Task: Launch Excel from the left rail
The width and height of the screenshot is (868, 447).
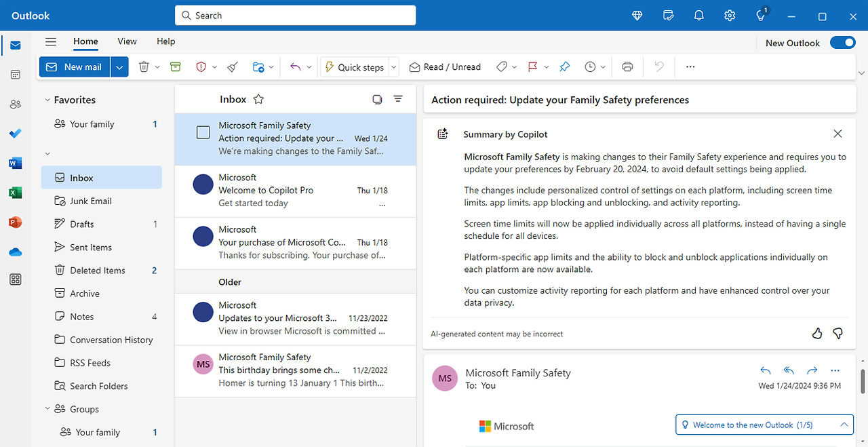Action: pyautogui.click(x=15, y=193)
